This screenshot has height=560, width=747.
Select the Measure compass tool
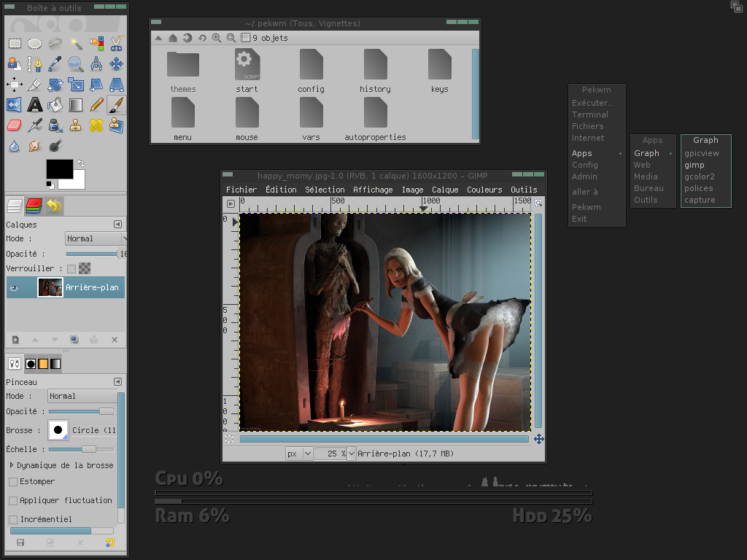click(x=96, y=64)
